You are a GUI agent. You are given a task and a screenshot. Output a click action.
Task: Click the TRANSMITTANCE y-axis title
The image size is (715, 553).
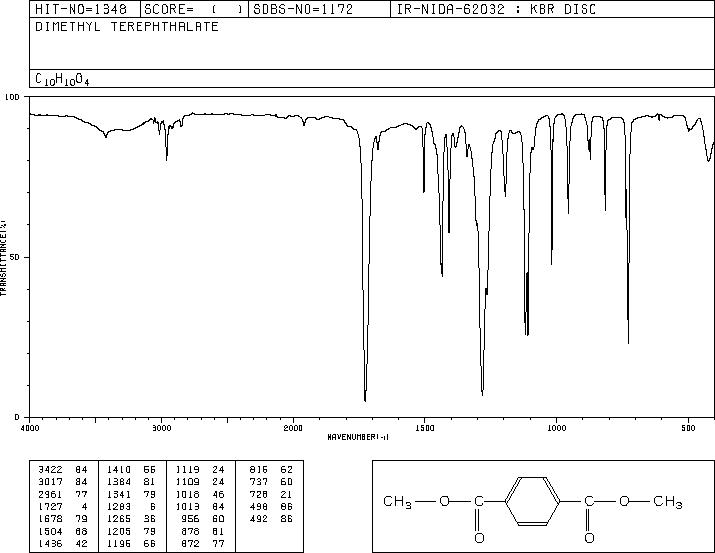(3, 258)
